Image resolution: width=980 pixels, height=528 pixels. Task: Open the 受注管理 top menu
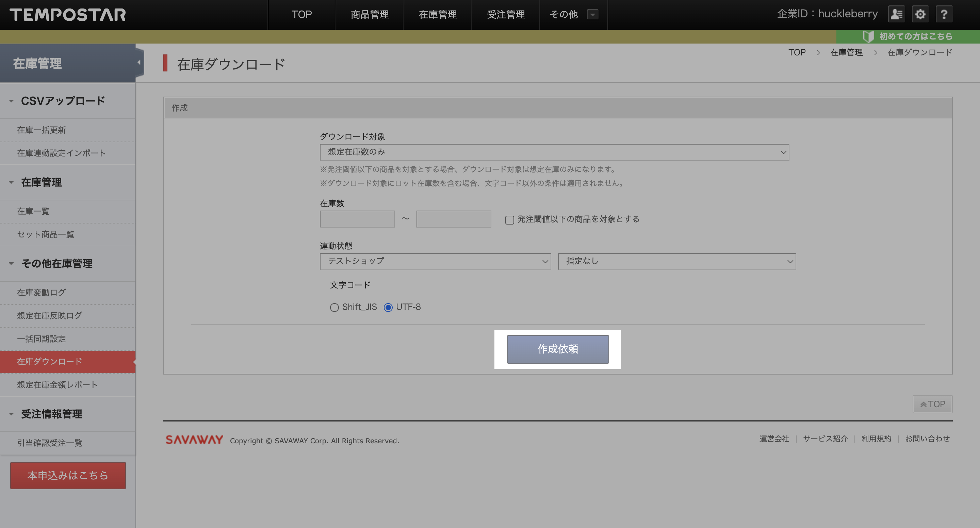[505, 14]
